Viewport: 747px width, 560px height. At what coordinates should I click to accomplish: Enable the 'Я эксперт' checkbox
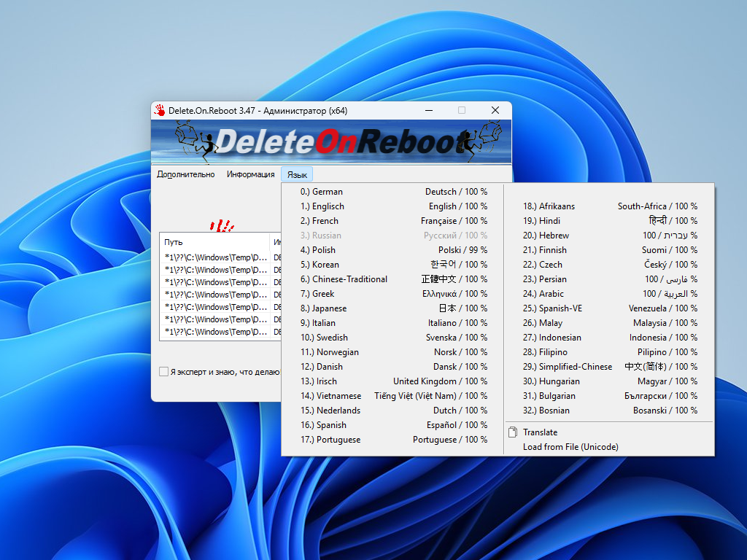point(164,372)
